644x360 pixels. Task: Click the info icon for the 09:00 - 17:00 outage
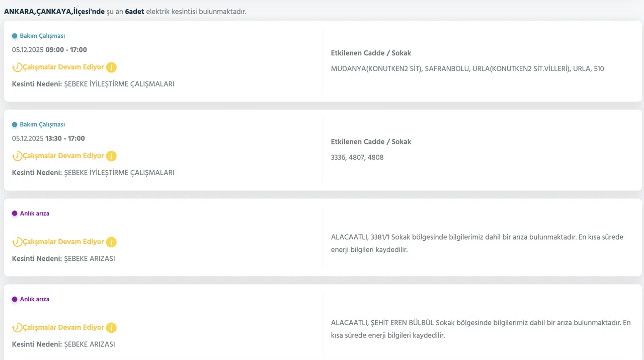tap(111, 67)
